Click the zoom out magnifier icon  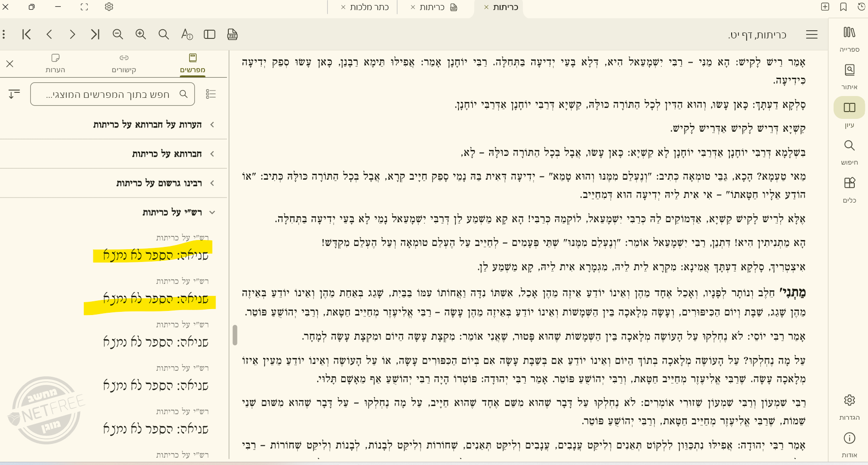[x=118, y=34]
